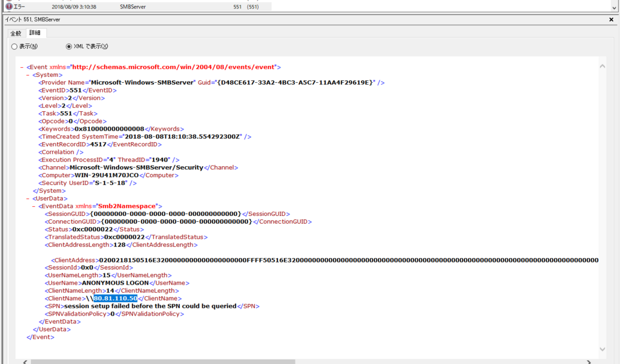Click the SPN session setup failed message
Screen dimensions: 620x364
click(x=150, y=306)
